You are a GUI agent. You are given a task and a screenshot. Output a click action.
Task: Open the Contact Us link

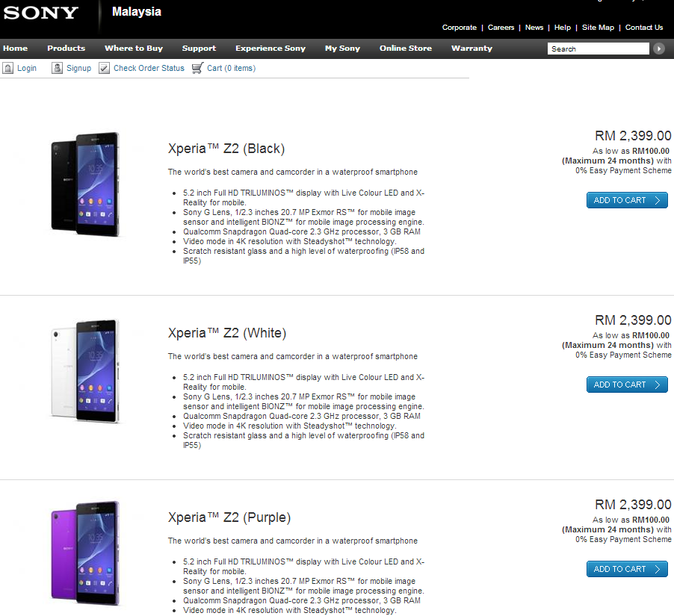pos(644,28)
